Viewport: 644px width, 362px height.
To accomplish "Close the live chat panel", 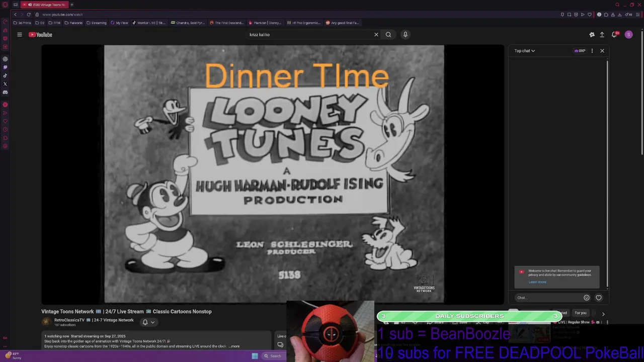I will (x=602, y=51).
